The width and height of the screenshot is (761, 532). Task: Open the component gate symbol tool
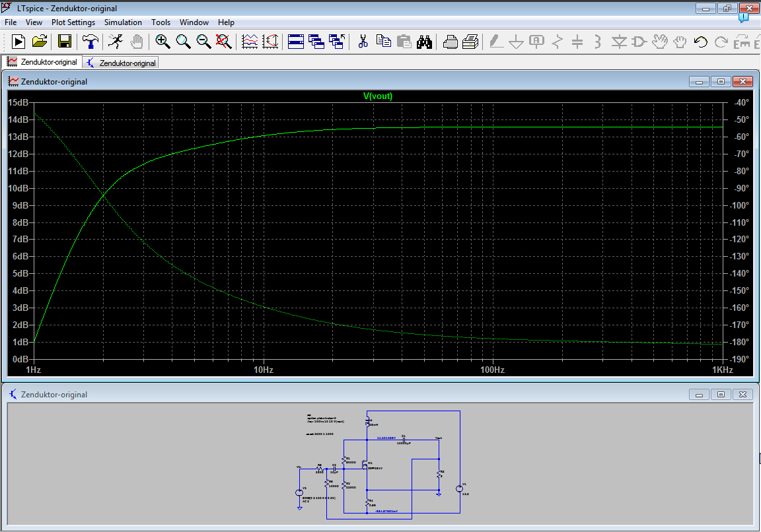pos(639,42)
